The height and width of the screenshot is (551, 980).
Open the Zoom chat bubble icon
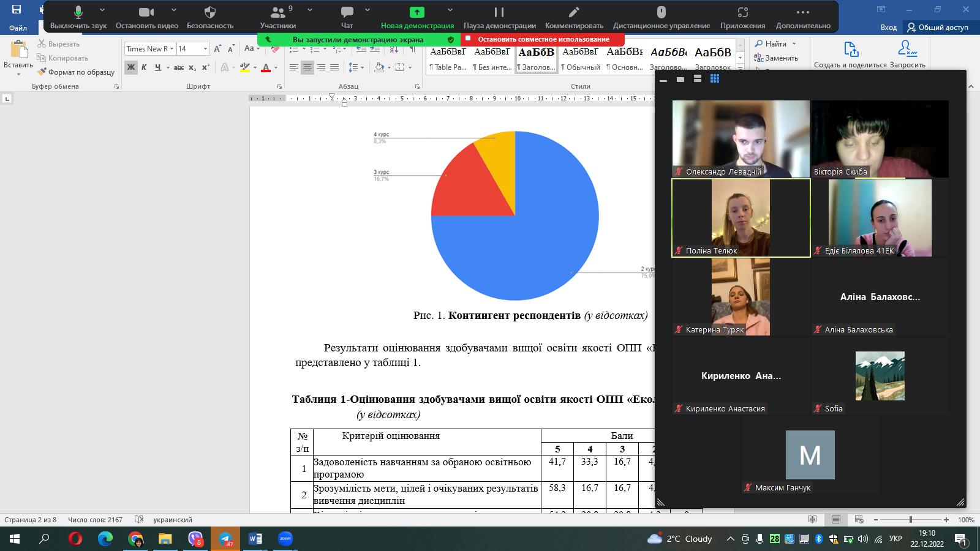(347, 13)
